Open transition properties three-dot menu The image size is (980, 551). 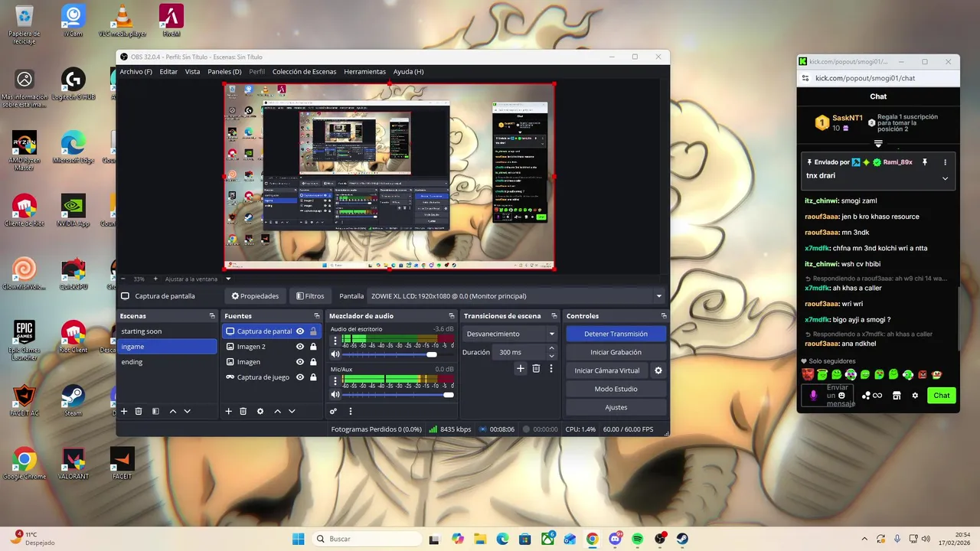550,369
